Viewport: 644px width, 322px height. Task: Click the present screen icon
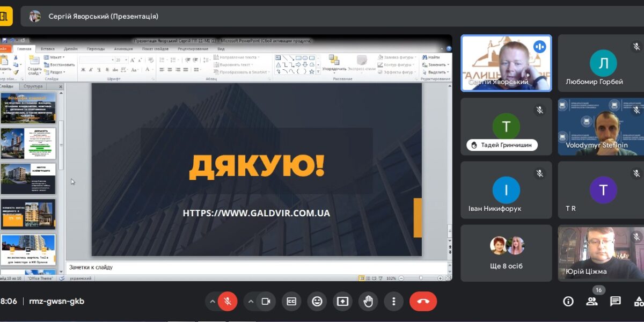point(342,302)
